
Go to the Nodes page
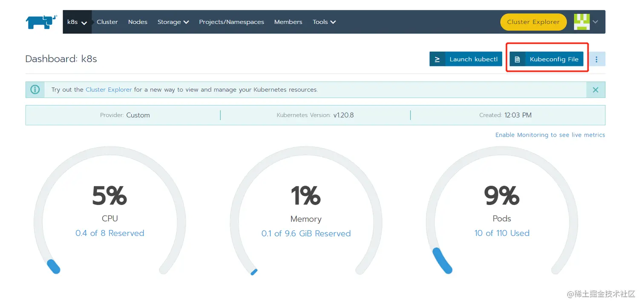coord(138,22)
